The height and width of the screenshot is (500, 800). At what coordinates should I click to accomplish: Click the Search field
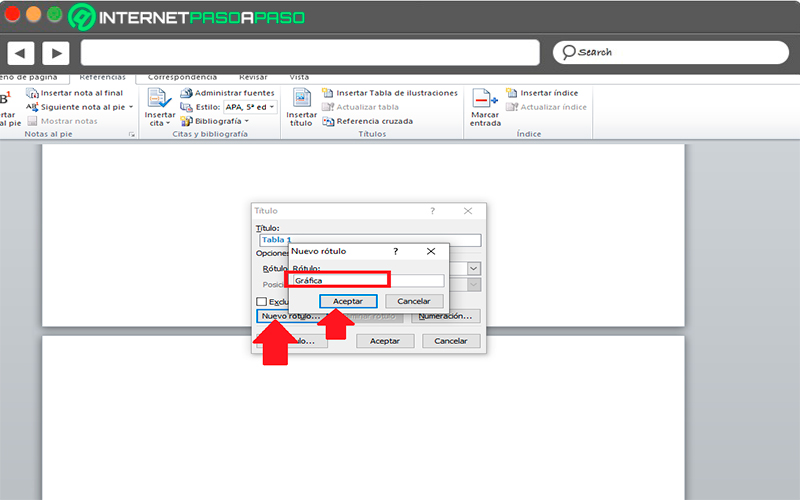670,53
